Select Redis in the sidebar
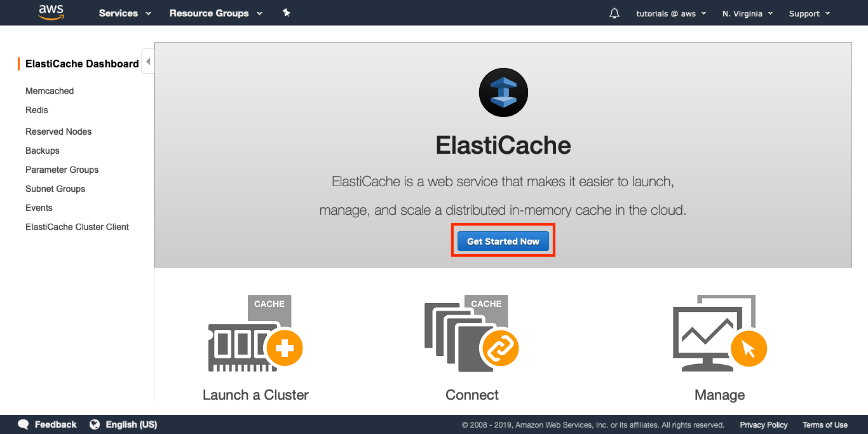This screenshot has width=868, height=434. click(37, 110)
